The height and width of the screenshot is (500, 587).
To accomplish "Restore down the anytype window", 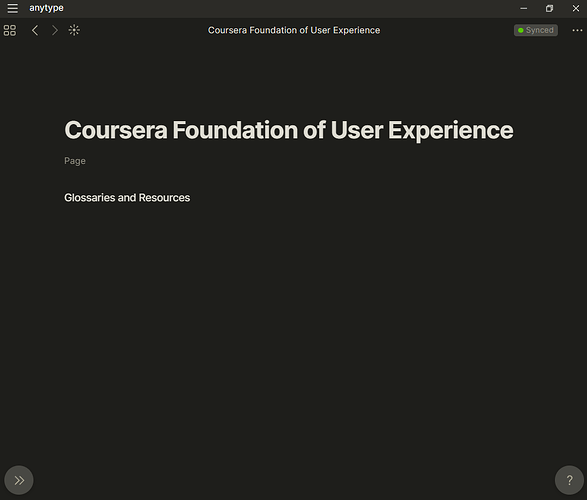I will (549, 8).
